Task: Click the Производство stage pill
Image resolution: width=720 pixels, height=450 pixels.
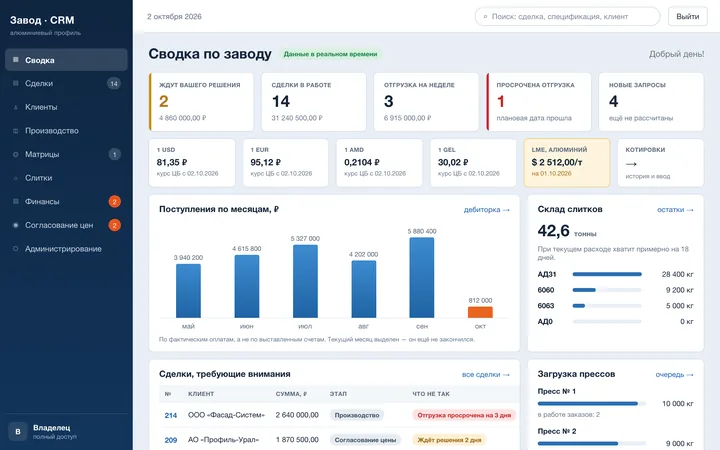Action: coord(357,415)
